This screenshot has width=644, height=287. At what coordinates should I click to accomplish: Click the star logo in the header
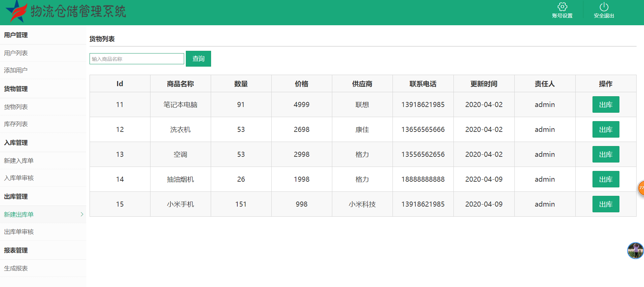point(16,11)
